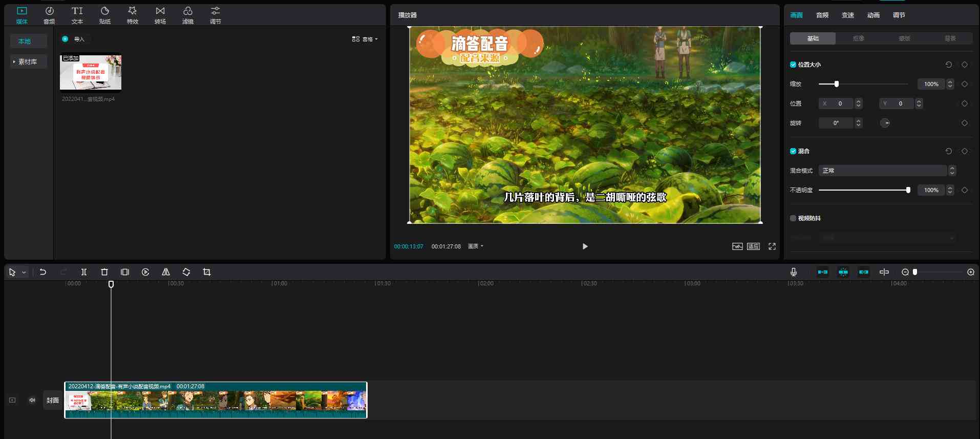This screenshot has height=439, width=980.
Task: Delete the selected clip
Action: pos(104,272)
